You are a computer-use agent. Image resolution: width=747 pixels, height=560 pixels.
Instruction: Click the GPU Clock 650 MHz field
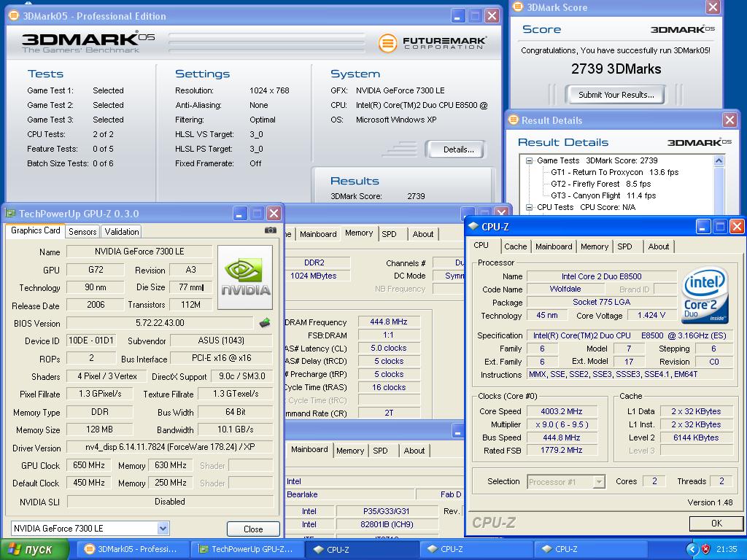click(88, 465)
